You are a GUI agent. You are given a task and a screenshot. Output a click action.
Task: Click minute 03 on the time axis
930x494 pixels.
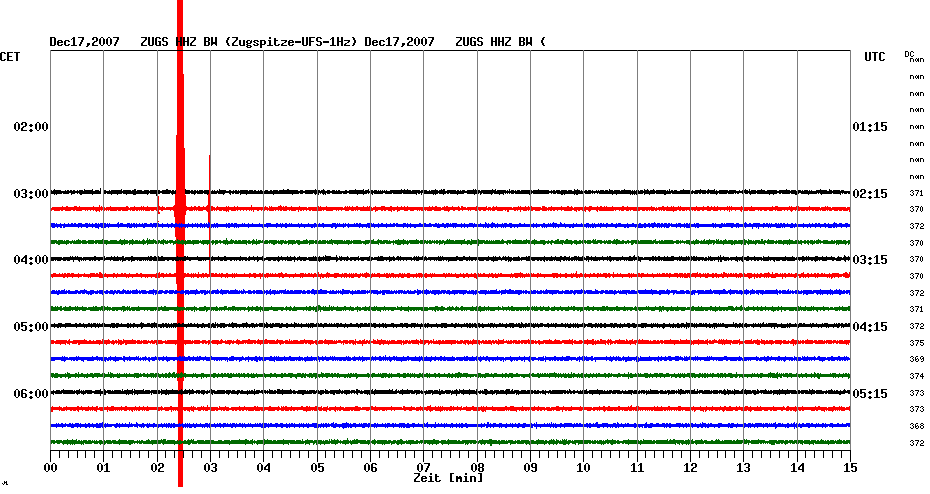tap(211, 468)
